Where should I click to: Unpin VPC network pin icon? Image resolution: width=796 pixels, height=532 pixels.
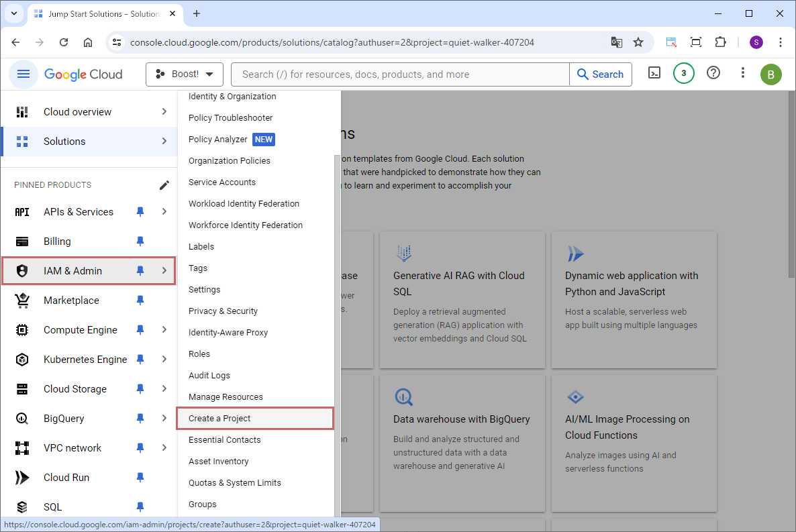(140, 447)
